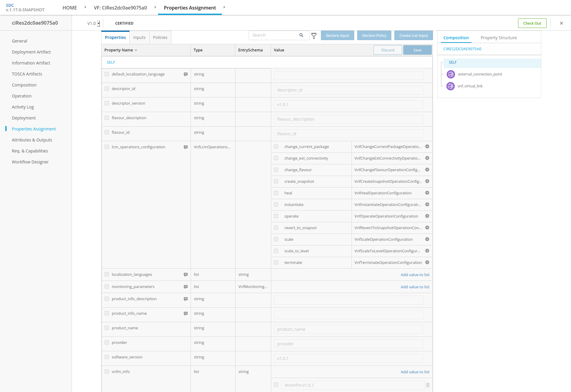Expand heal with its plus icon
Viewport: 571px width, 392px height.
click(x=427, y=193)
